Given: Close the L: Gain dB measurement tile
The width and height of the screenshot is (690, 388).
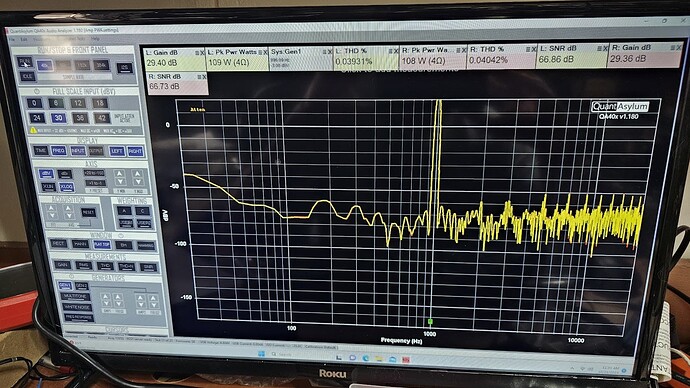Looking at the screenshot, I should 202,53.
